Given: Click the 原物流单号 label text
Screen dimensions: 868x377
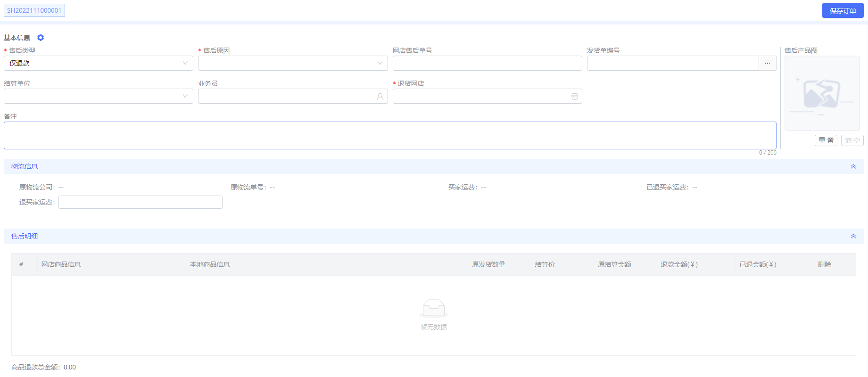Looking at the screenshot, I should [x=248, y=187].
